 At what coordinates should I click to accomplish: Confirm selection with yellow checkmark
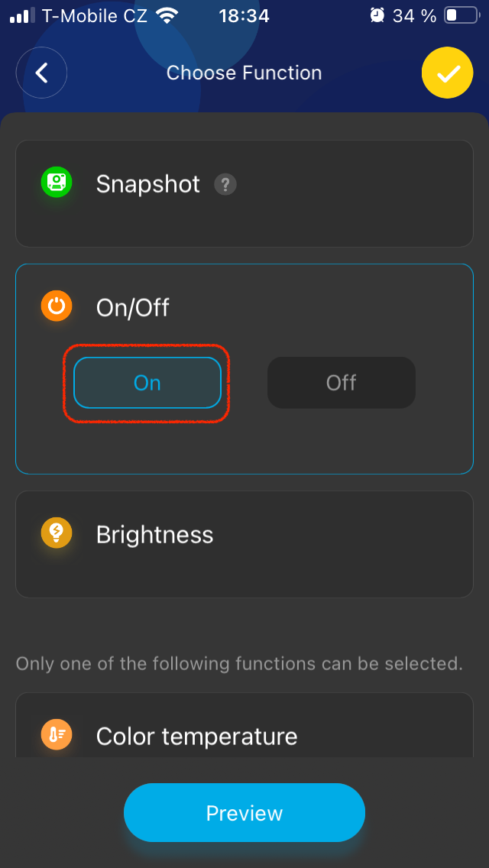(447, 73)
